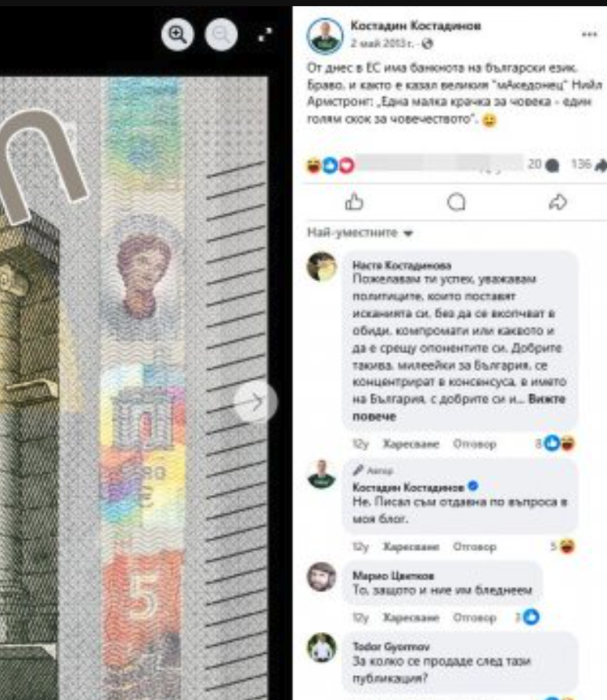Viewport: 607px width, 700px height.
Task: Open Костадин Костадинов post author name link
Action: pos(415,26)
